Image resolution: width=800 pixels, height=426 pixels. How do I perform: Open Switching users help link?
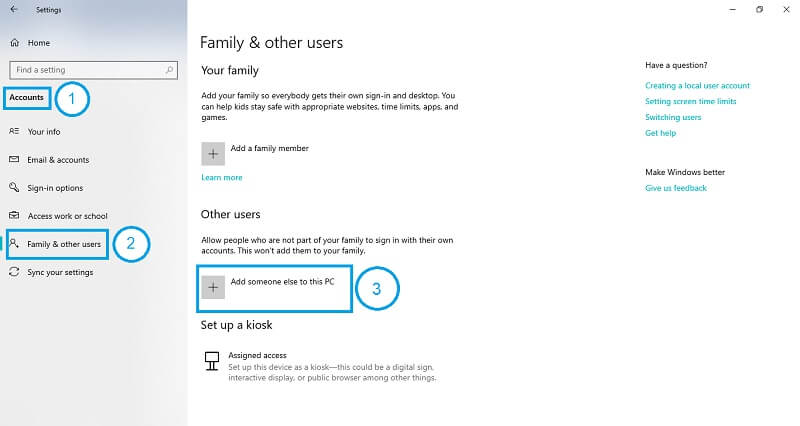(x=673, y=117)
